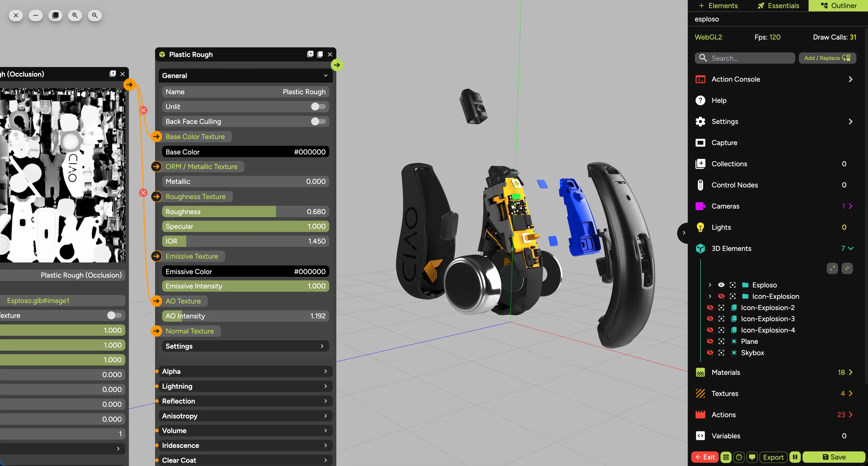
Task: Expand the Icon-Explosion folder tree
Action: [710, 296]
